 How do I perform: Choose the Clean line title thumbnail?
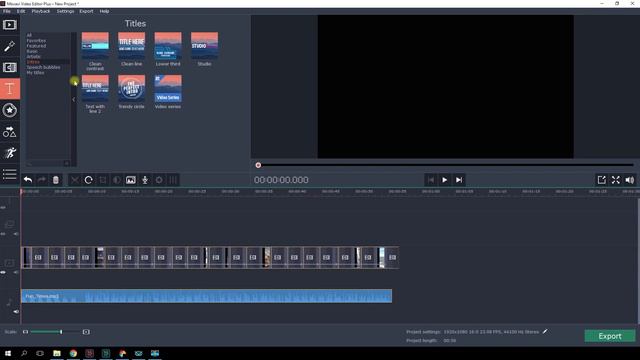131,46
